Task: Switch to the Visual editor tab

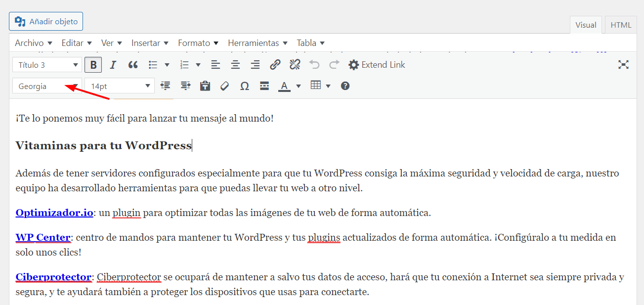Action: click(x=586, y=25)
